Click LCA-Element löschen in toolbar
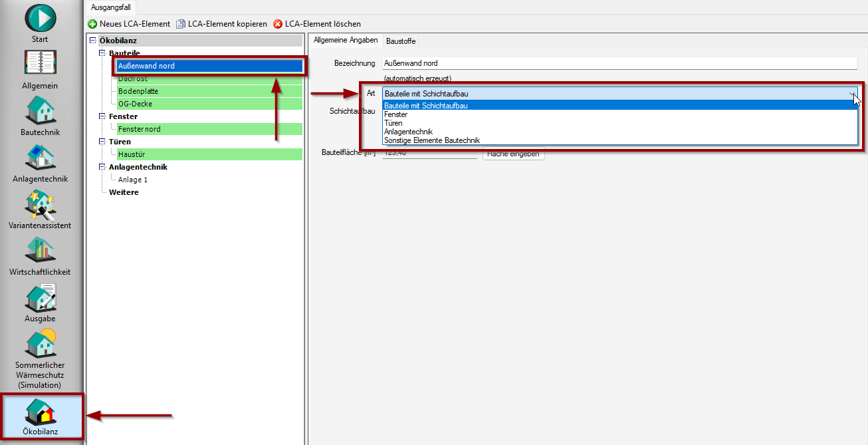This screenshot has width=868, height=445. click(316, 24)
